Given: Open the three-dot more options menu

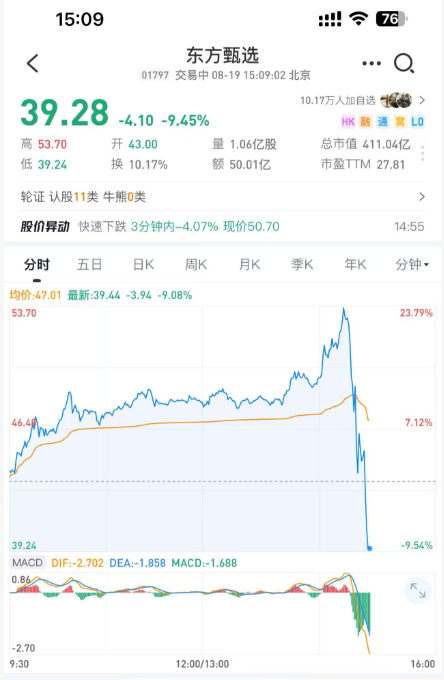Looking at the screenshot, I should pyautogui.click(x=372, y=63).
